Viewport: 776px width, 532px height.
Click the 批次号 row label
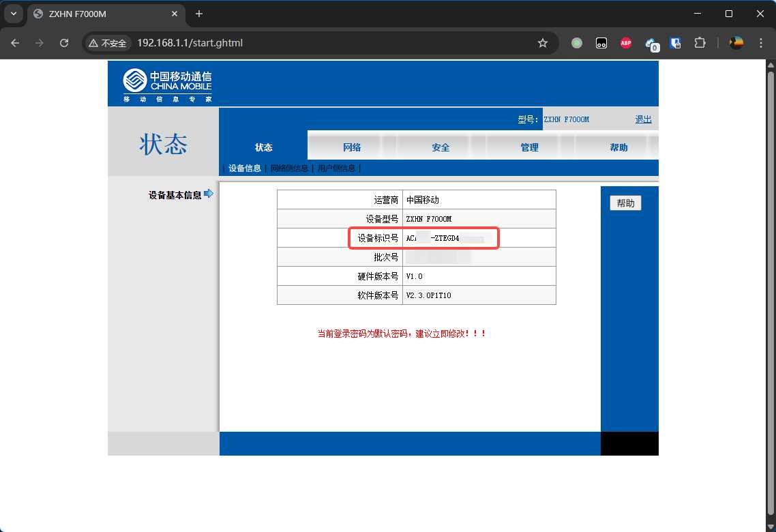pos(386,257)
